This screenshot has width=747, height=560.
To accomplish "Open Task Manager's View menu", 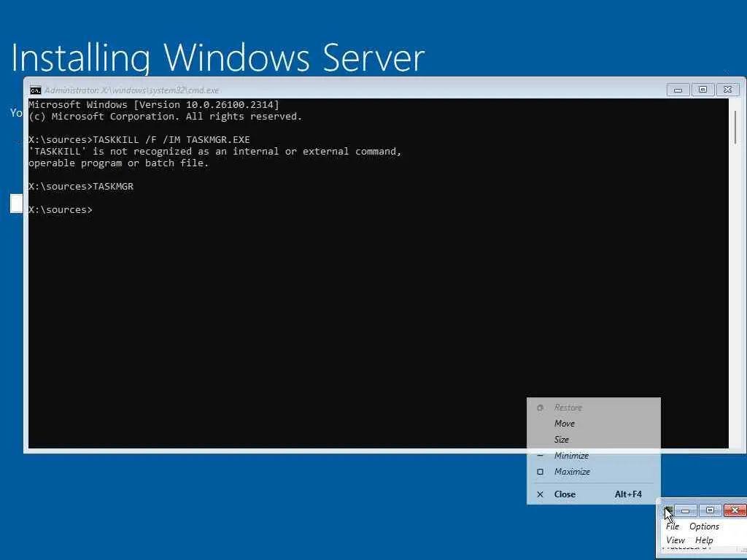I will point(675,540).
